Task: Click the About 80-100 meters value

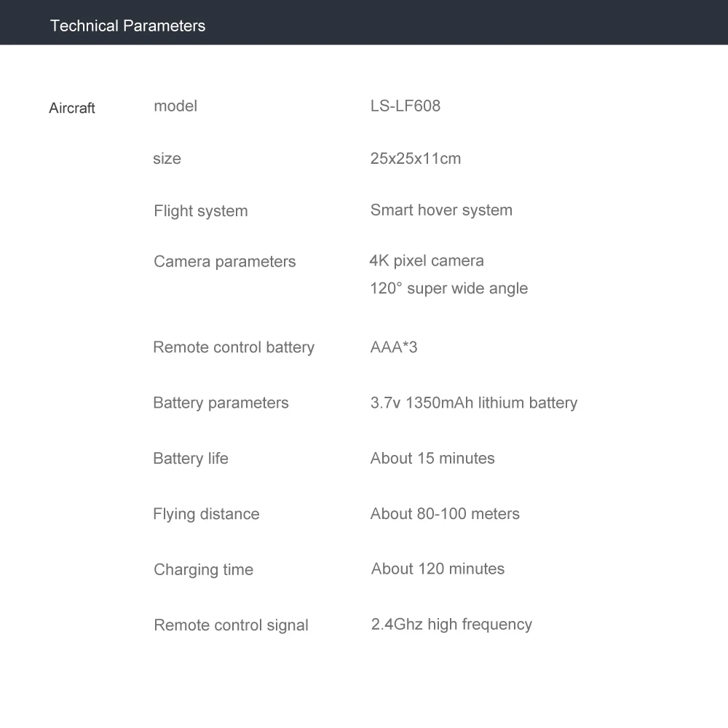Action: [x=444, y=514]
